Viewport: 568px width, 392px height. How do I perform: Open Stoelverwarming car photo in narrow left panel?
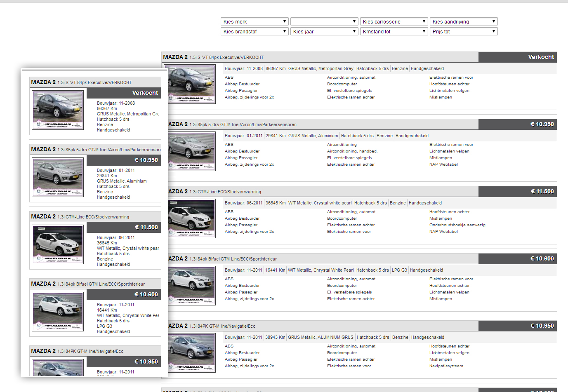tap(58, 244)
